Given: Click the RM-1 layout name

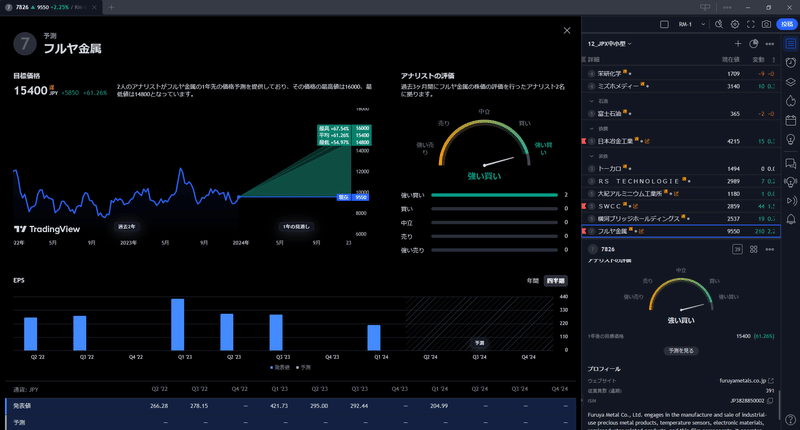Looking at the screenshot, I should coord(685,24).
